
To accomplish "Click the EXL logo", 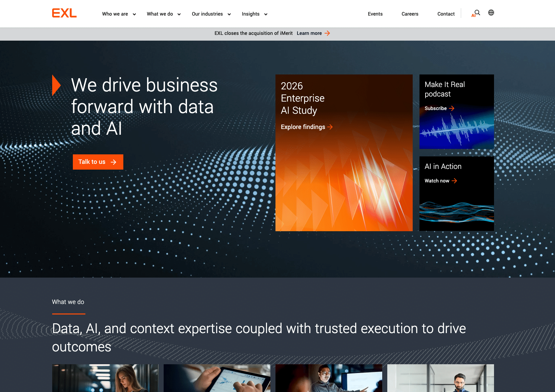I will point(64,13).
